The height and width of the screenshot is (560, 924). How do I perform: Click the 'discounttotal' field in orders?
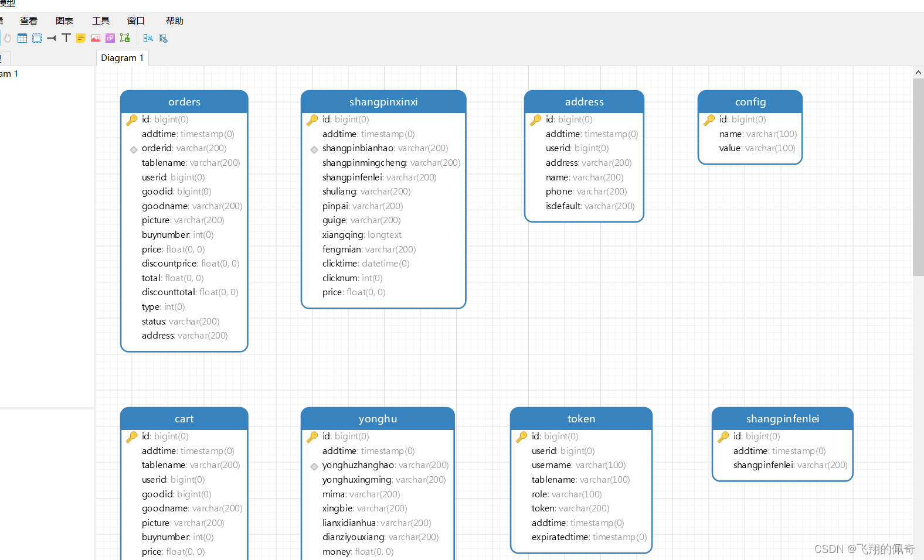click(190, 292)
